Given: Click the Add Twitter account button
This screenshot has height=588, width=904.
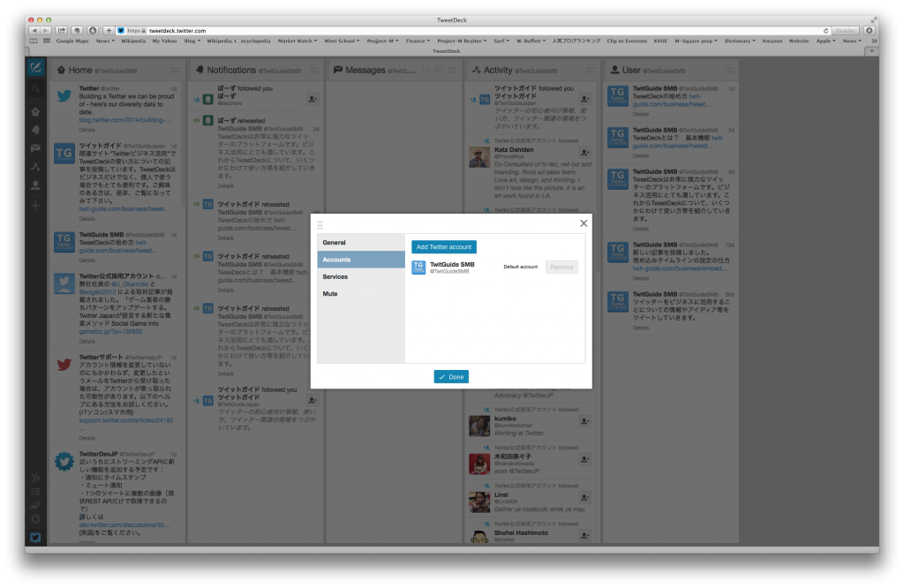Looking at the screenshot, I should (x=443, y=246).
